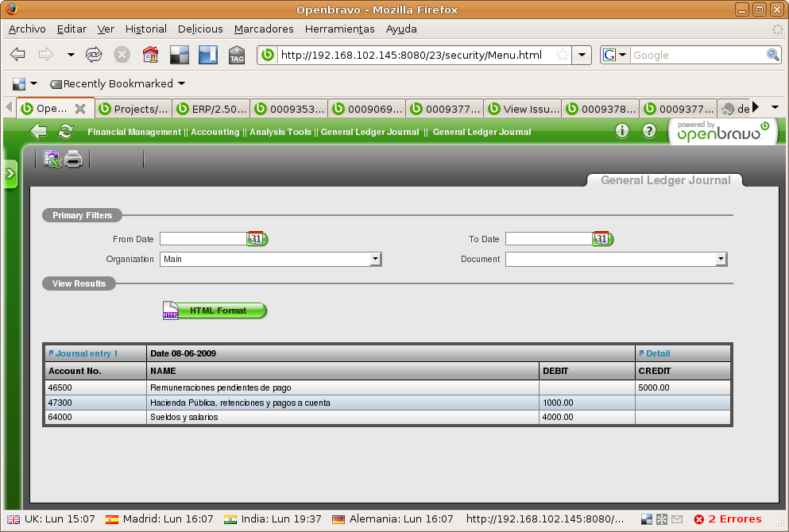Click the Export to Excel toolbar icon
789x532 pixels.
tap(52, 160)
